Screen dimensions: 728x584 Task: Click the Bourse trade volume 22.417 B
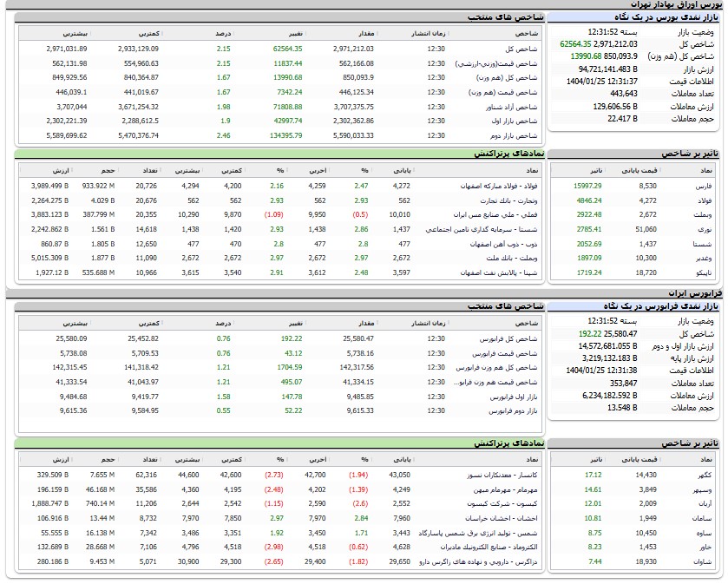(x=622, y=119)
